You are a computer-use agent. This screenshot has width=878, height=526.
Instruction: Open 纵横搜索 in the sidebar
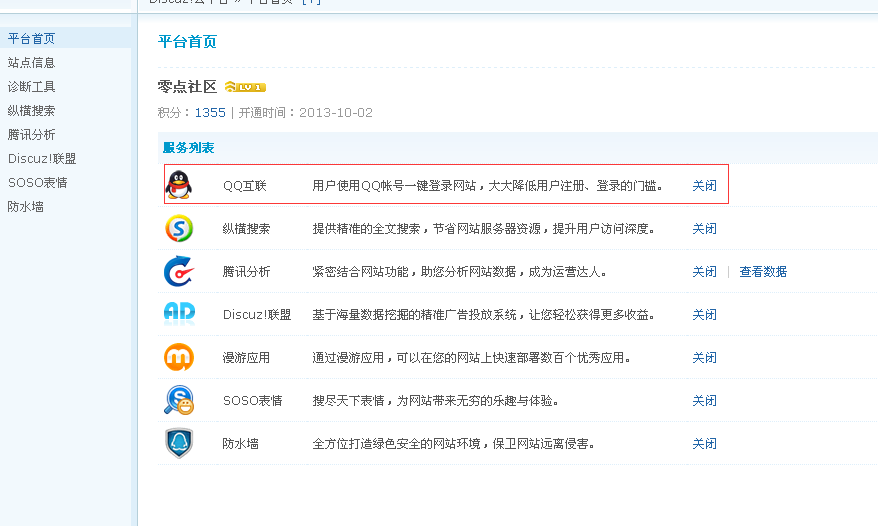point(31,111)
